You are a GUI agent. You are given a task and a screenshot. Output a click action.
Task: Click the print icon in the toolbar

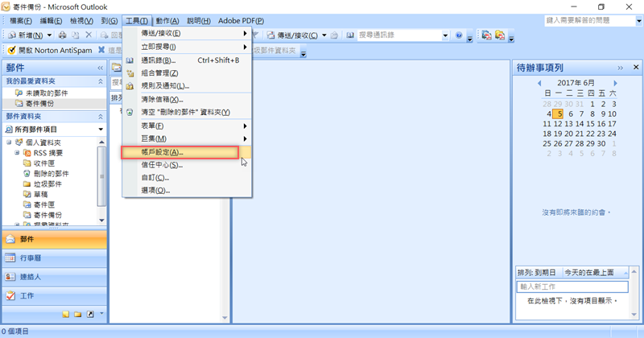point(62,35)
